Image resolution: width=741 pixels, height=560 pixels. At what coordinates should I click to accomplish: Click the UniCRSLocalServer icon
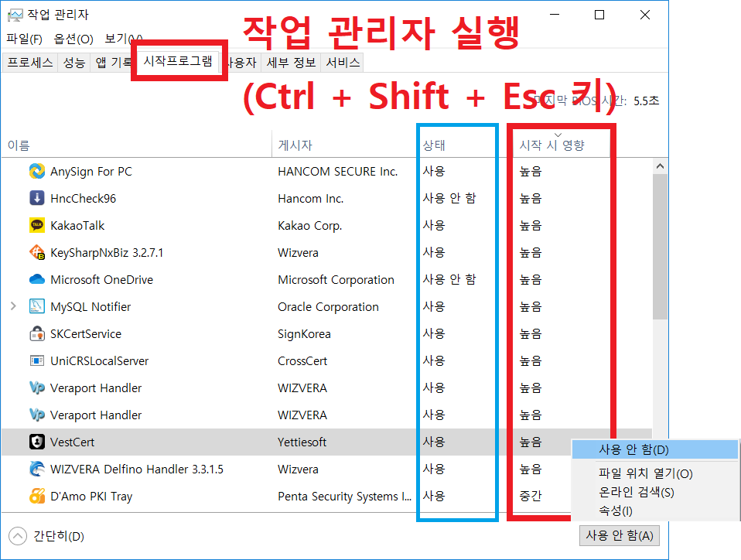[x=36, y=360]
